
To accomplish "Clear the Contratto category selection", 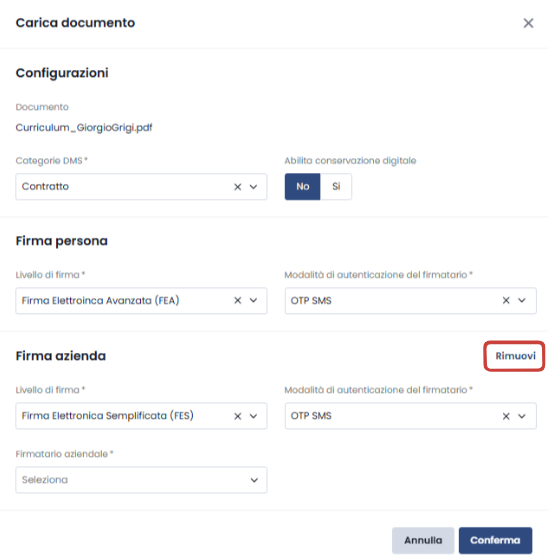I will pos(238,187).
